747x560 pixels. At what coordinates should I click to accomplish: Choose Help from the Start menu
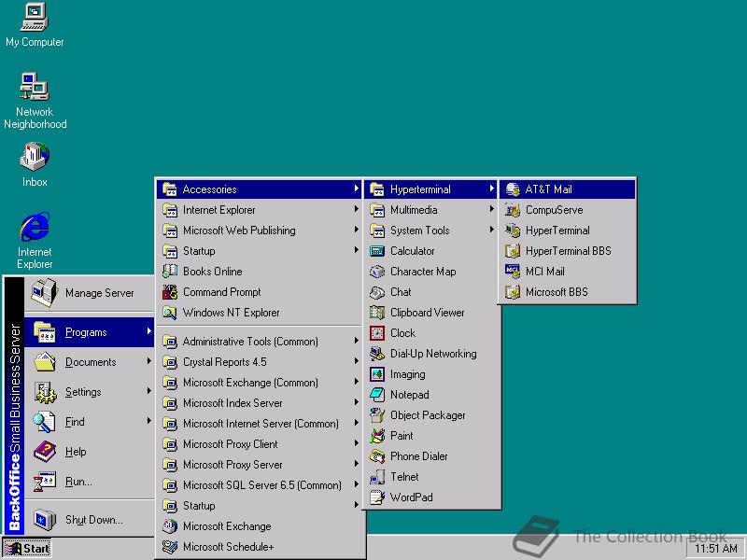click(x=89, y=452)
